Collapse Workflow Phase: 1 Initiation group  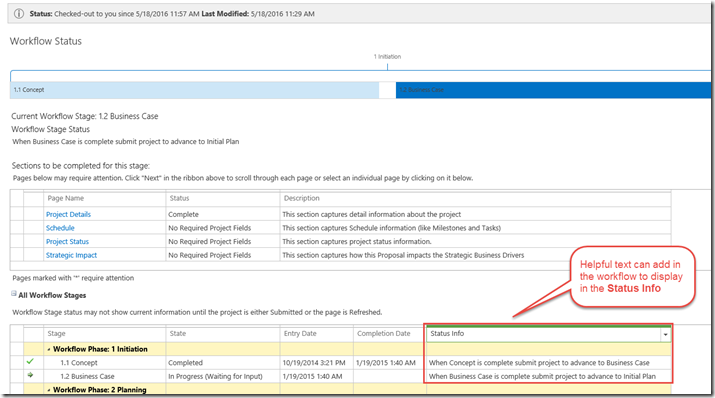[x=49, y=350]
